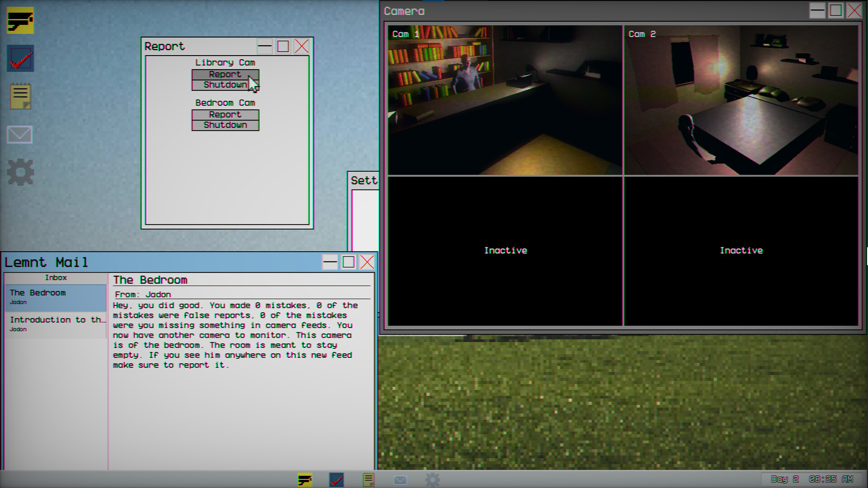This screenshot has width=868, height=488.
Task: Select 'The Bedroom' email in Inbox
Action: coord(56,297)
